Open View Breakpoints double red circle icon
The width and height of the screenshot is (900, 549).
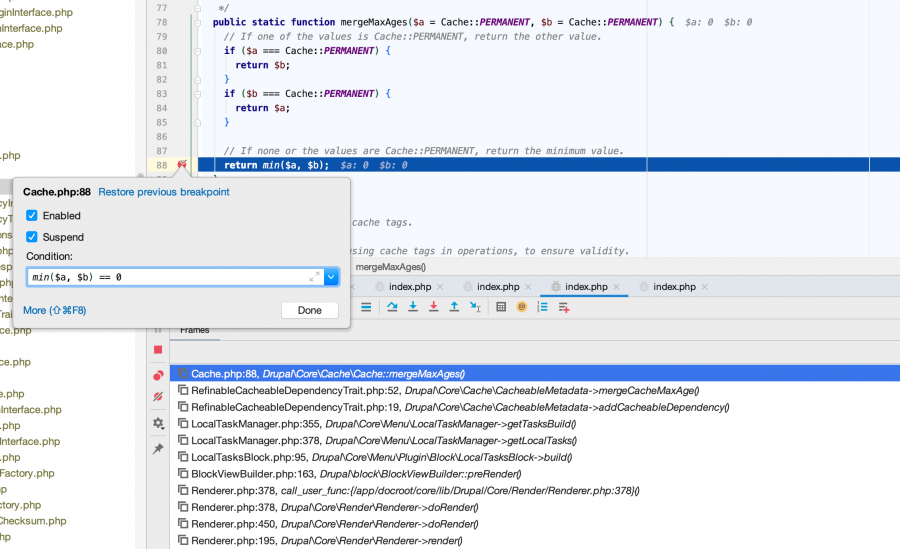click(x=158, y=375)
